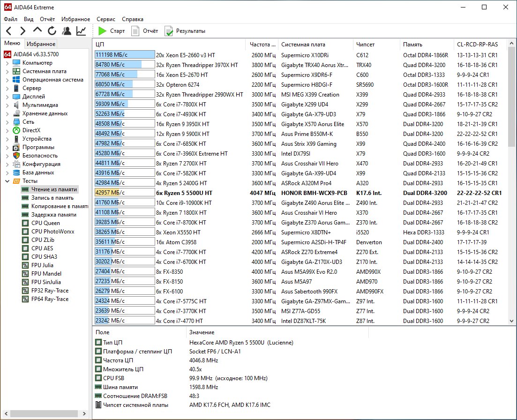Navigate up one level with the up arrow icon

(x=37, y=30)
